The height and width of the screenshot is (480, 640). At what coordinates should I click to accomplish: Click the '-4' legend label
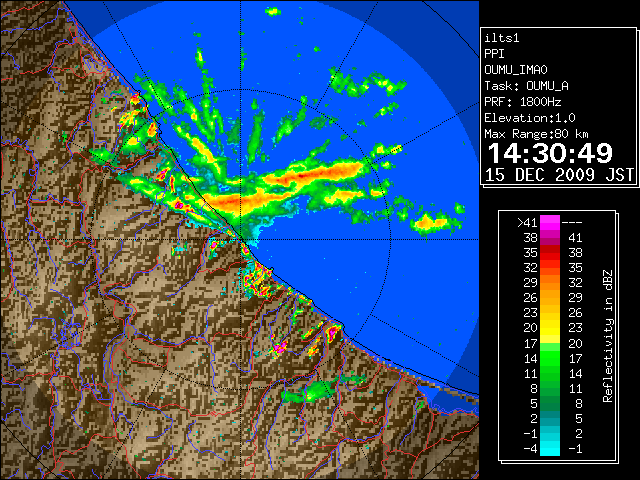tap(530, 449)
